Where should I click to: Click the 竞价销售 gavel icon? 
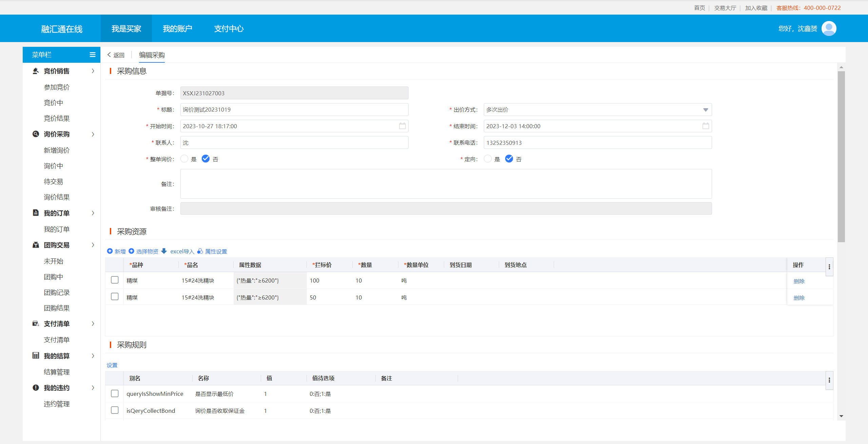(36, 71)
